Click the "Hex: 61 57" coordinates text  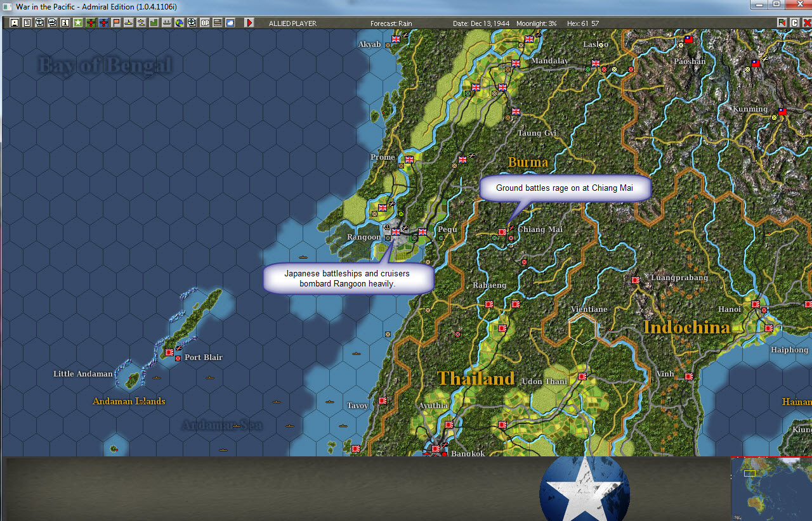coord(583,23)
